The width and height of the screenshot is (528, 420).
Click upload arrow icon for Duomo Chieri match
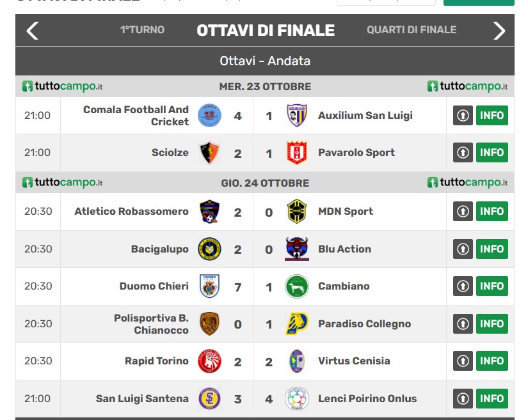click(x=463, y=286)
